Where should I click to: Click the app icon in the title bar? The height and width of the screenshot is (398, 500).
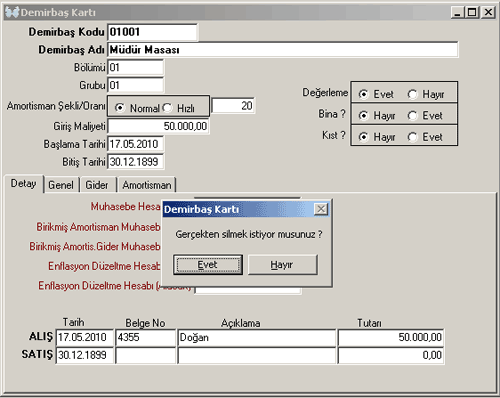coord(12,12)
